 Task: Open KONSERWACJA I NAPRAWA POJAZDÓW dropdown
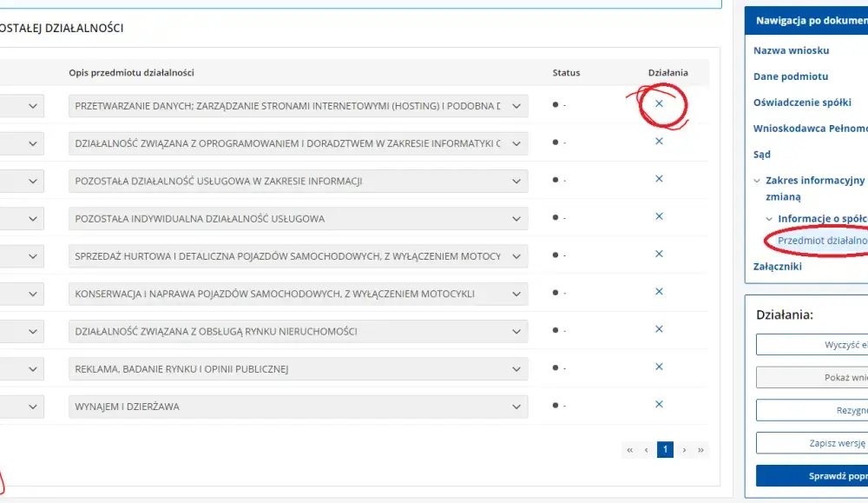coord(299,295)
